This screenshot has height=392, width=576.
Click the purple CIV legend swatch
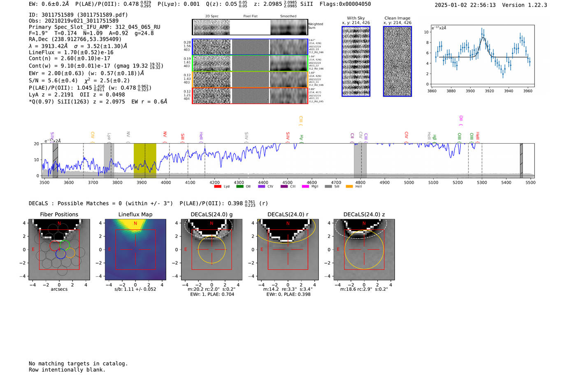pos(262,187)
